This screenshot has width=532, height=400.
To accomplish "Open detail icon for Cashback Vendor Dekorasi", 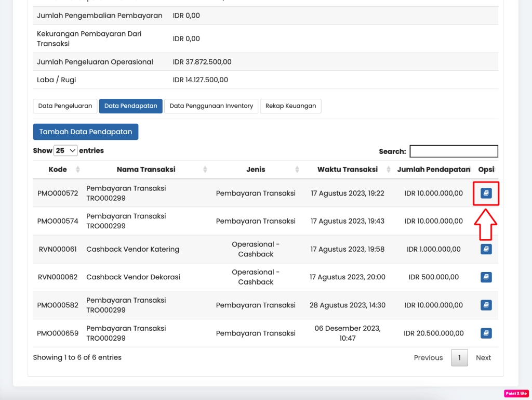I will click(x=486, y=277).
